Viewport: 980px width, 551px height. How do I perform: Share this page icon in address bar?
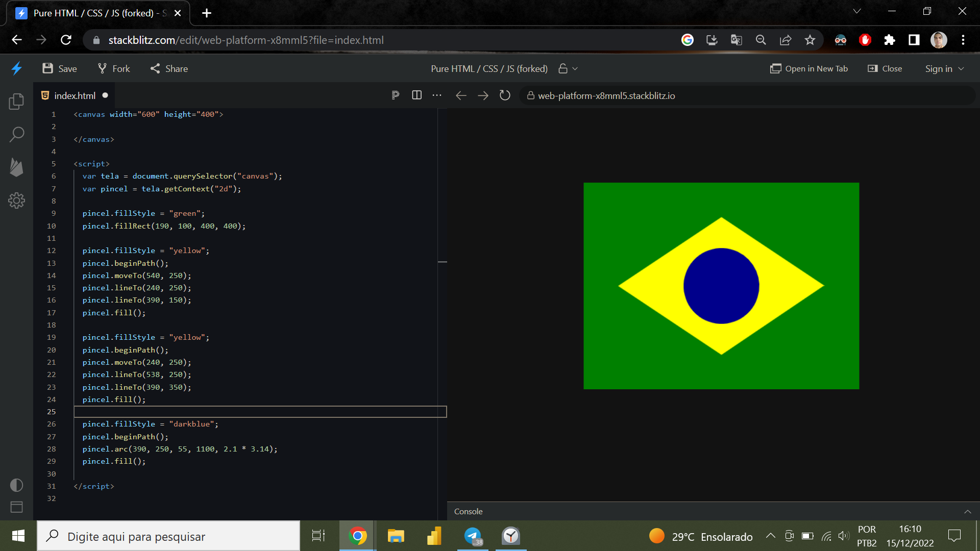[x=786, y=40]
